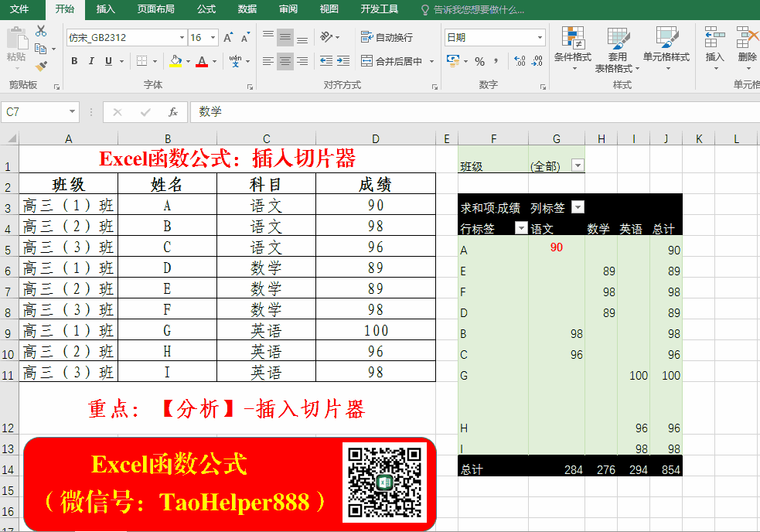760x532 pixels.
Task: Expand the 班级 pivot filter dropdown
Action: pyautogui.click(x=577, y=165)
